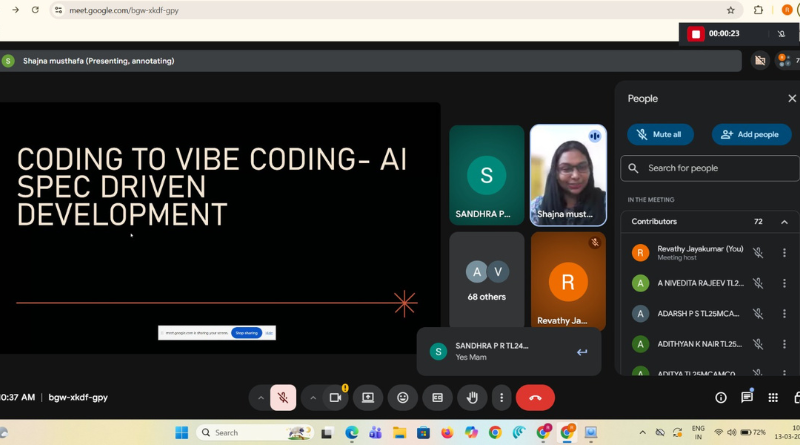Open options menu for Adarsh P S
The height and width of the screenshot is (445, 800).
(784, 313)
